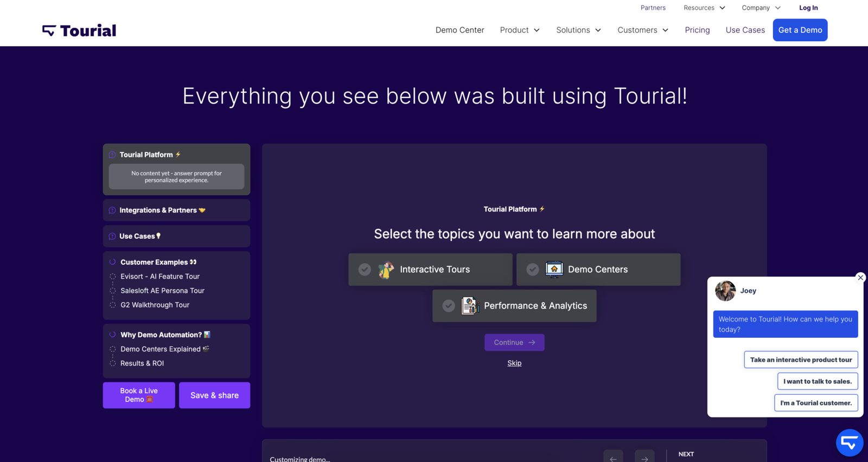Click the 'Welcome to Tourial!' chat message
Screen dimensions: 868x462
point(786,324)
